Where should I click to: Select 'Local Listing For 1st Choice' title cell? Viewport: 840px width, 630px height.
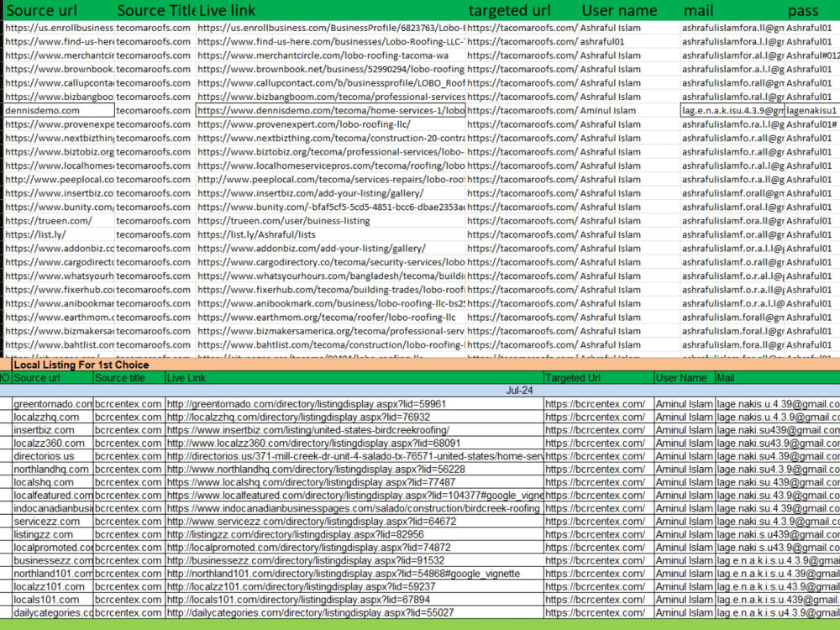81,365
